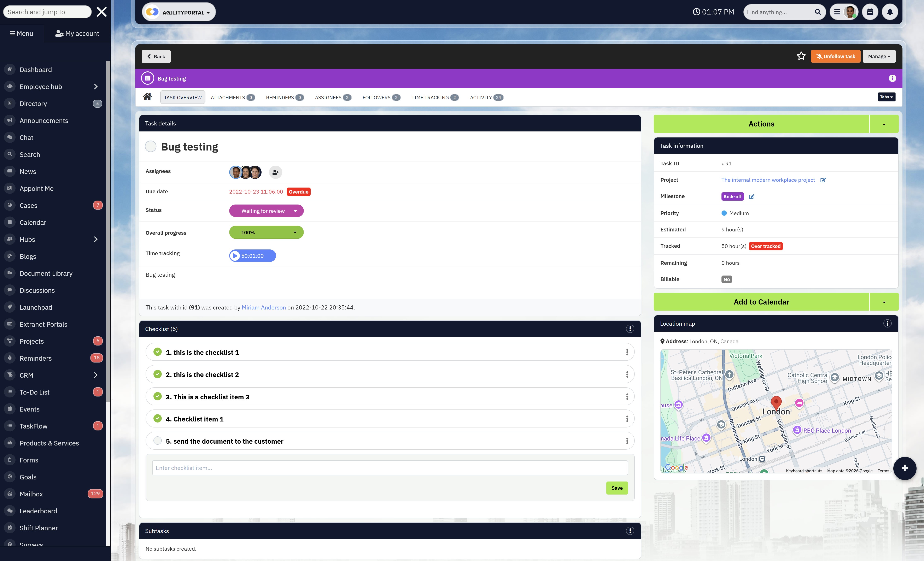This screenshot has height=561, width=924.
Task: Open the 100% overall progress control
Action: [x=266, y=232]
